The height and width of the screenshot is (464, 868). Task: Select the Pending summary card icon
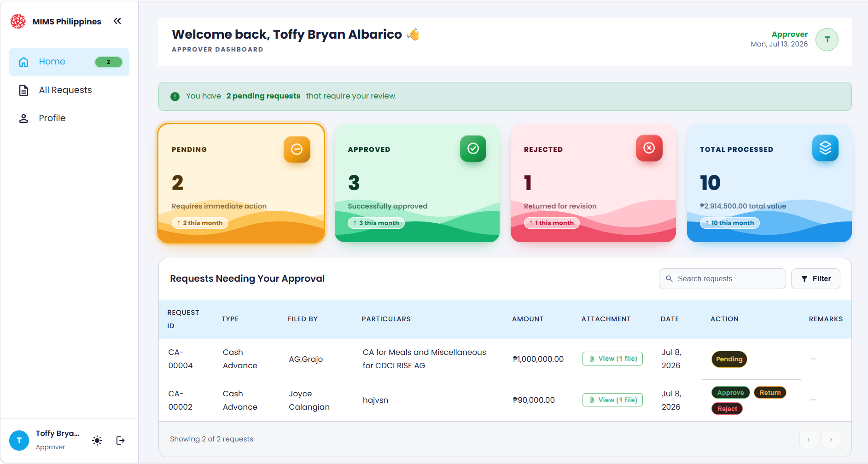[x=297, y=149]
